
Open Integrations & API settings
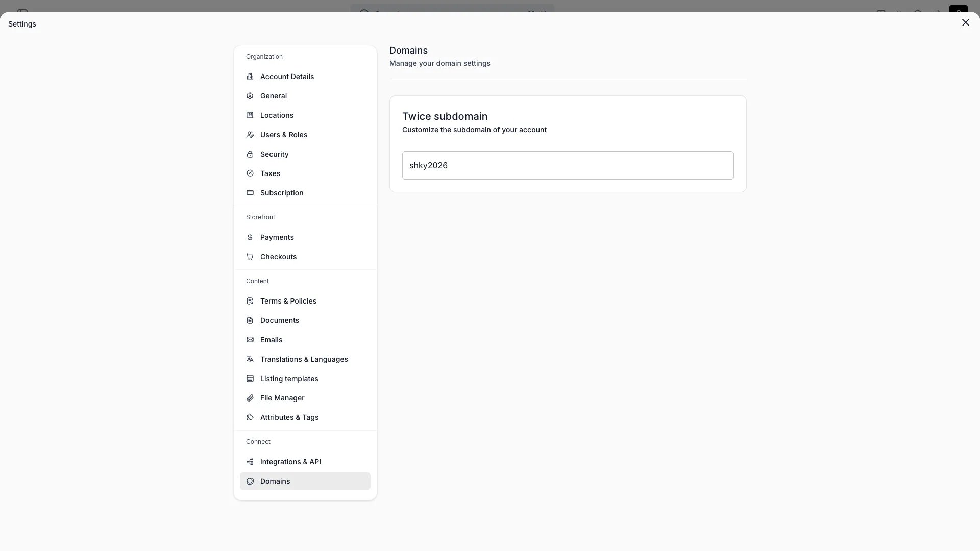click(305, 462)
